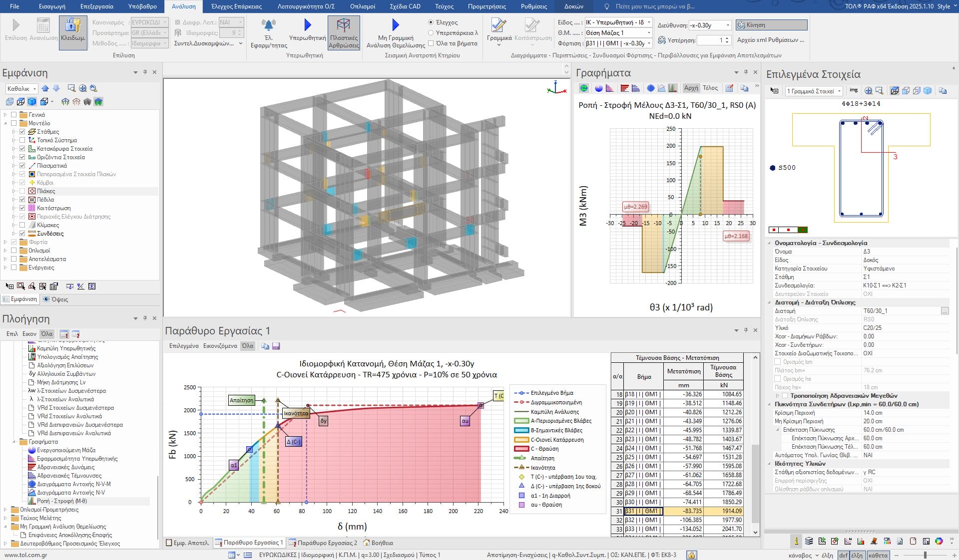Open the Γραμμικά diagrams icon

[498, 25]
